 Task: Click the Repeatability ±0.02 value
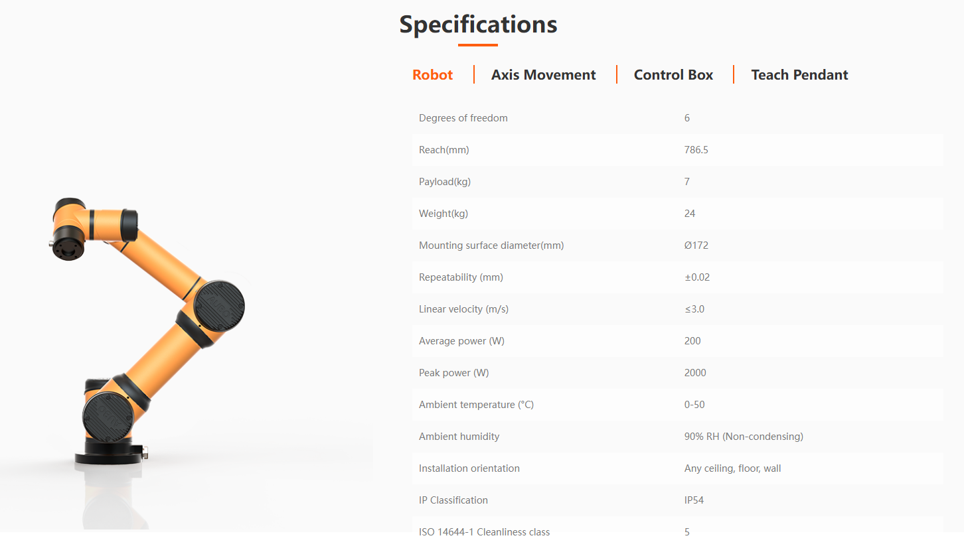point(697,277)
